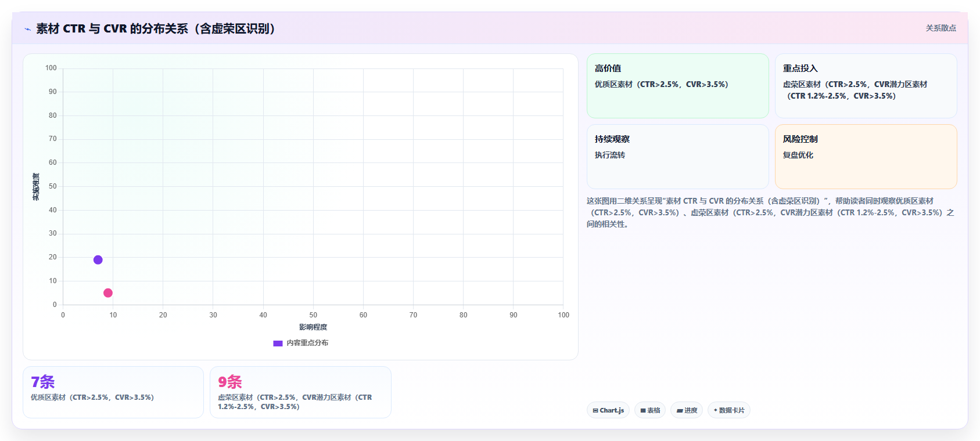Click the 关系散点 label in header
This screenshot has height=441, width=980.
click(940, 28)
